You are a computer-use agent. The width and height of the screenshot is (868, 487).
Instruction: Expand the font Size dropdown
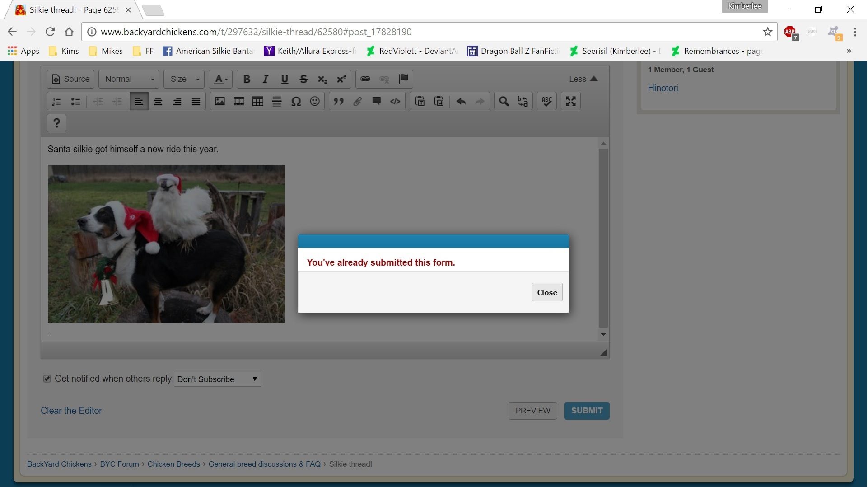[x=184, y=79]
